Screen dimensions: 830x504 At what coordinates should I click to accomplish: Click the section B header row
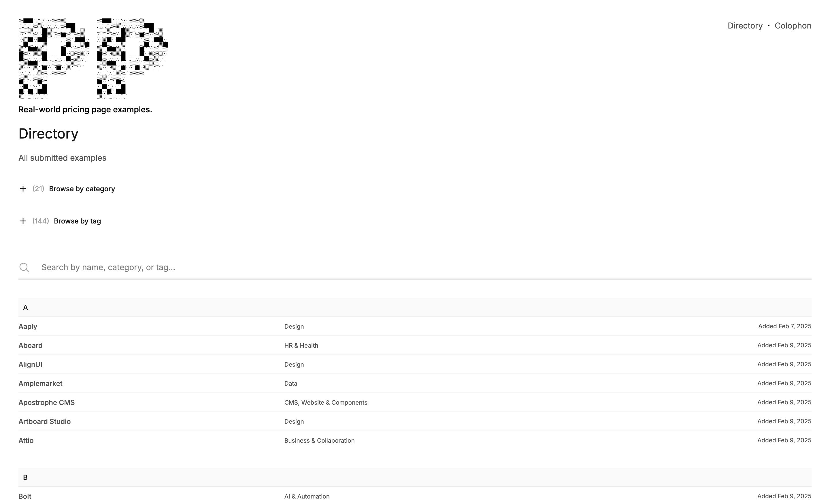[x=415, y=478]
